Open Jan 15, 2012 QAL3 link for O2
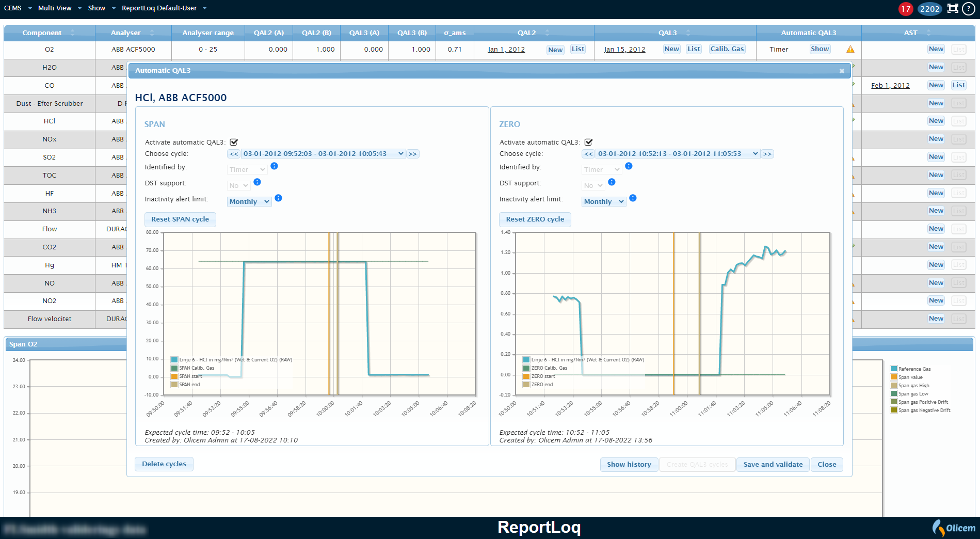Screen dimensions: 980x539 click(x=624, y=50)
